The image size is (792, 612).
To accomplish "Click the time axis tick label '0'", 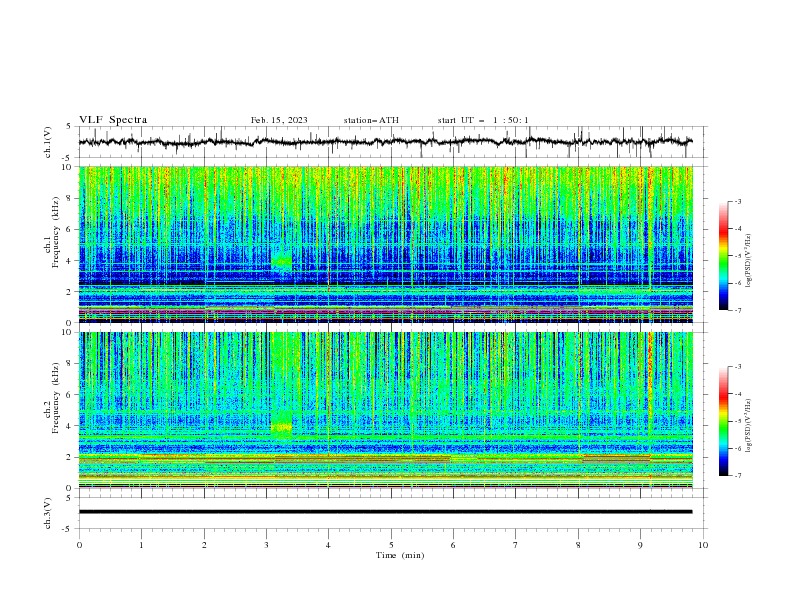I will [79, 545].
